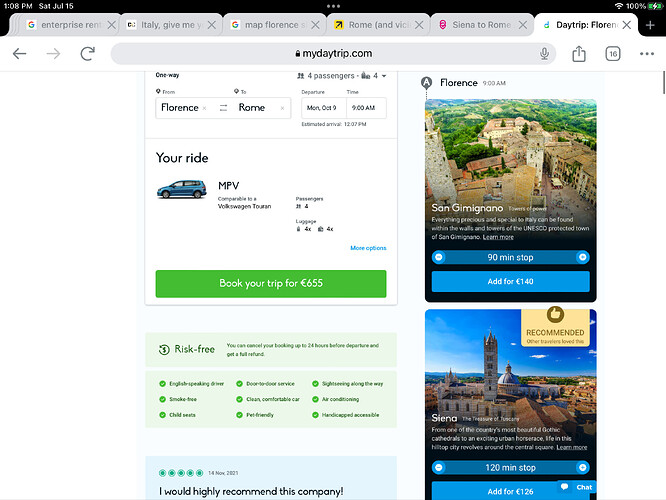Edit the Florence origin field

180,107
